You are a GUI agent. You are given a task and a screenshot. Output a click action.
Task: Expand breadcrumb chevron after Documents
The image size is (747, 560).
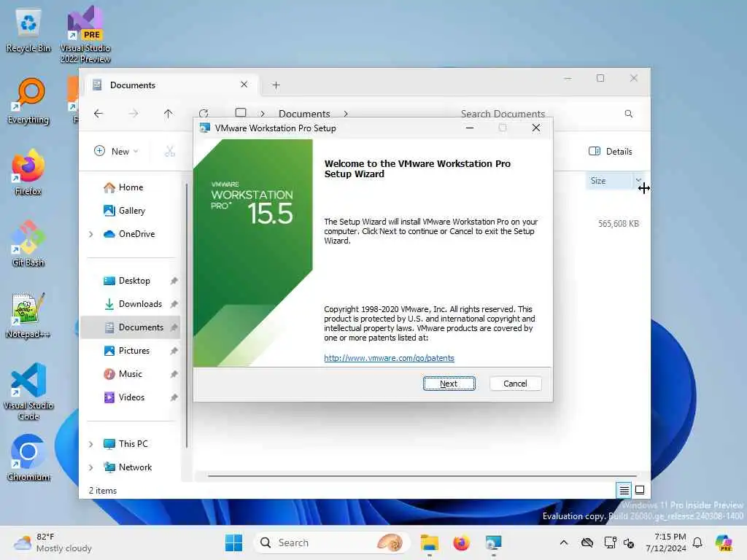[346, 114]
